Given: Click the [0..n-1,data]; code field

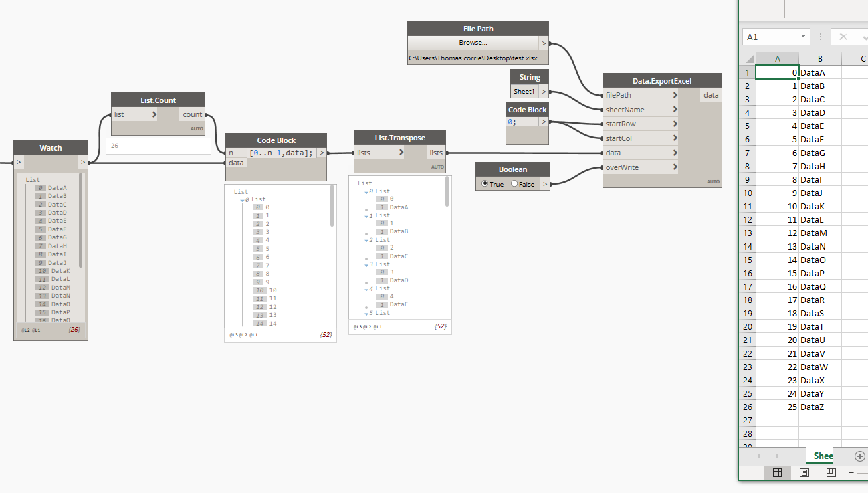Looking at the screenshot, I should 282,153.
